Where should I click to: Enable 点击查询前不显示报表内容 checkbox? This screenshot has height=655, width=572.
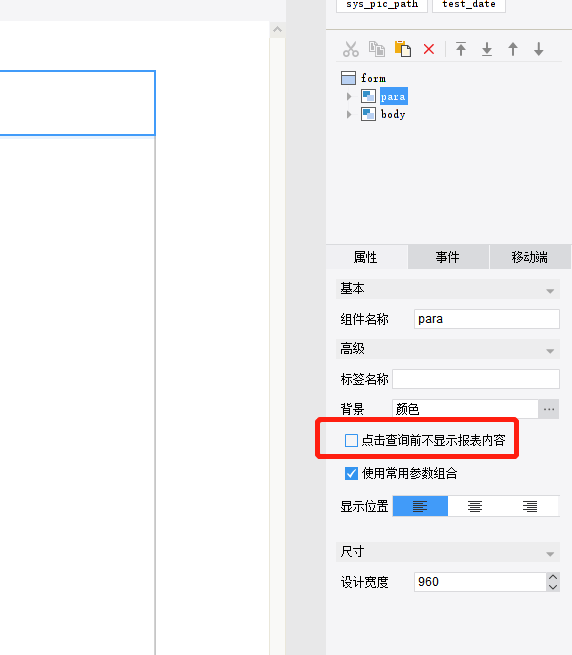pyautogui.click(x=351, y=440)
